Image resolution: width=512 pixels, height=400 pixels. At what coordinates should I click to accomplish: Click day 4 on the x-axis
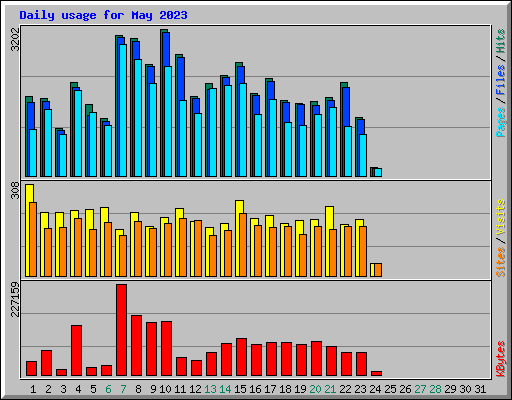tap(78, 389)
